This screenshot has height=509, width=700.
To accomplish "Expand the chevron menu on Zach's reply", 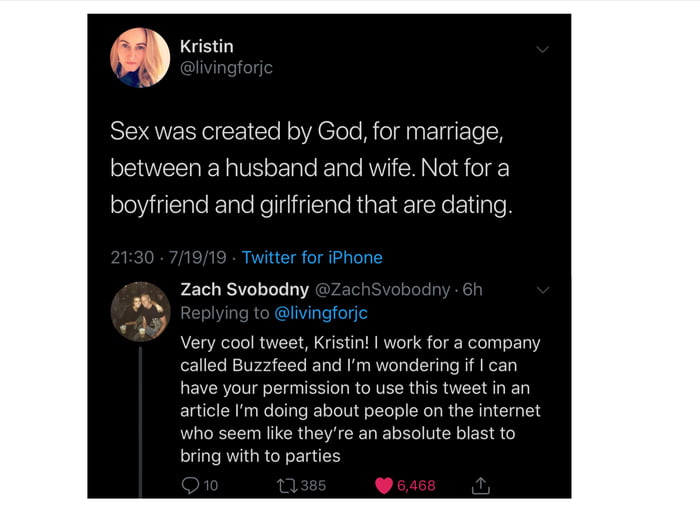I will click(x=543, y=290).
